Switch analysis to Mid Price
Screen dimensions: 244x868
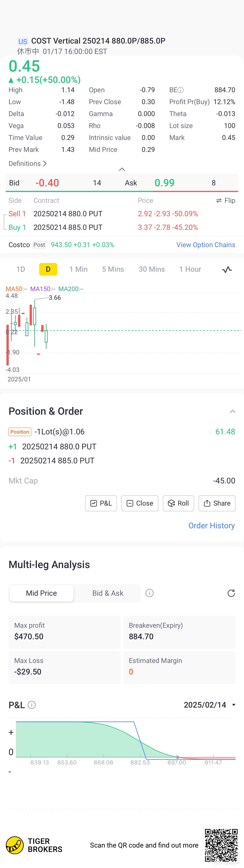click(41, 593)
